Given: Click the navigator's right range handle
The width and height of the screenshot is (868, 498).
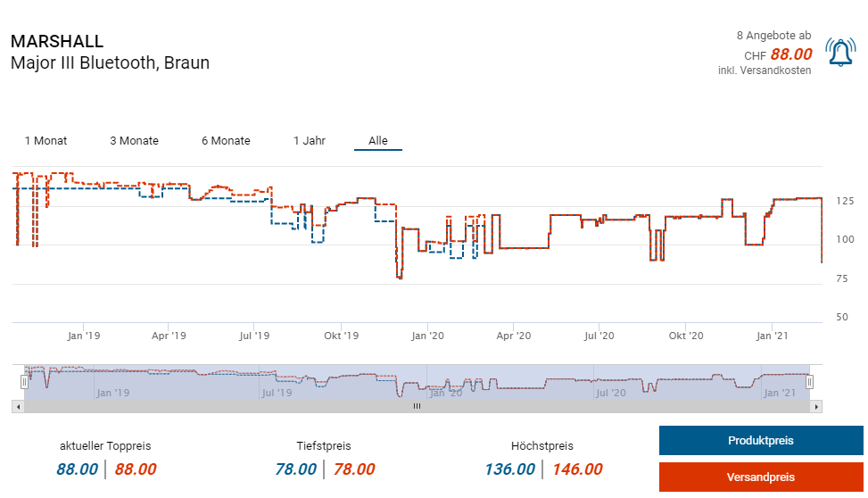Looking at the screenshot, I should coord(809,382).
